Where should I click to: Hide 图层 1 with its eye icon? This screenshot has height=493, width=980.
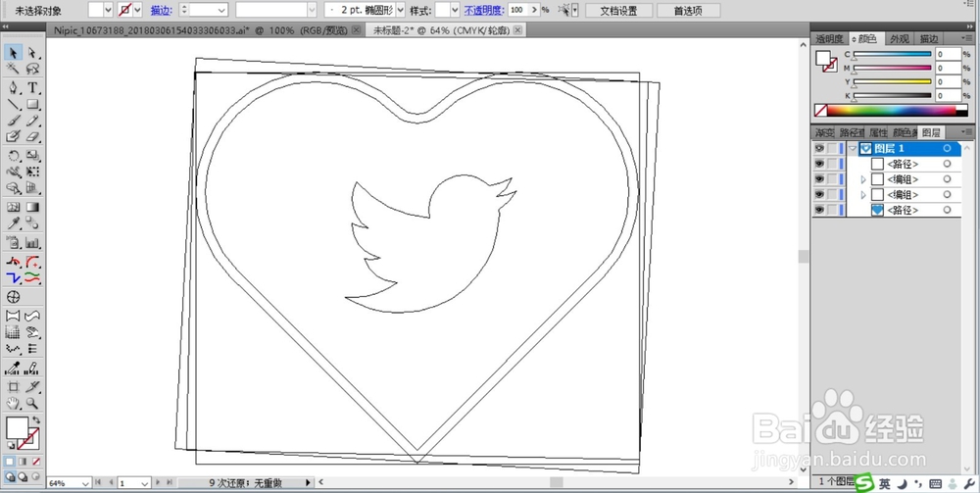pos(819,149)
